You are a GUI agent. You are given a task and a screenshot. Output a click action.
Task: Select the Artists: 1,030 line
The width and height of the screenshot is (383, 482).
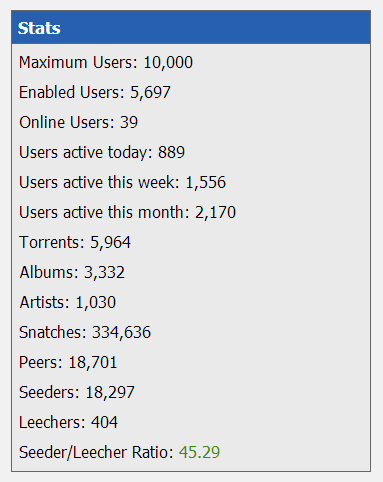pos(68,302)
